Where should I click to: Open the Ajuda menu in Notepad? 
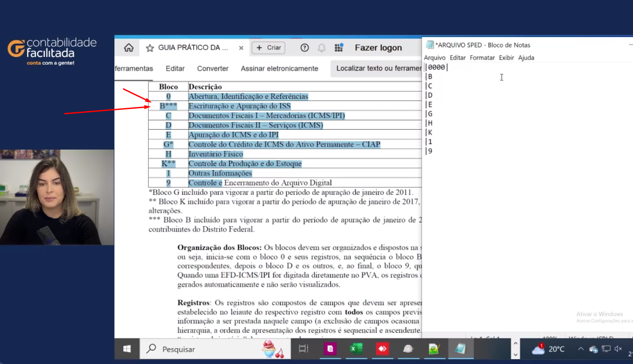(x=526, y=58)
